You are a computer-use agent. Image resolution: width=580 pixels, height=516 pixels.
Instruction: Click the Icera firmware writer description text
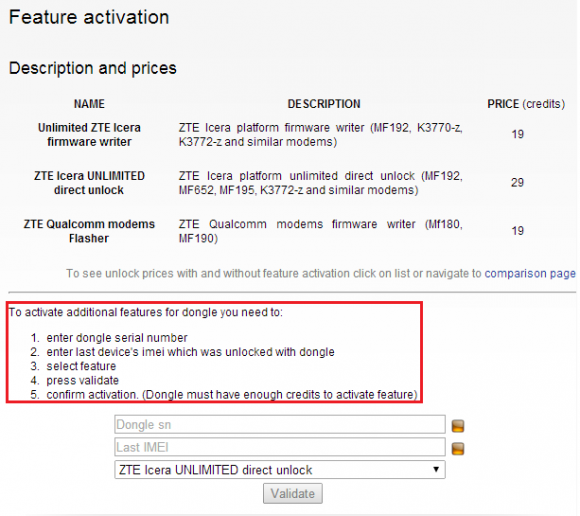click(x=321, y=135)
